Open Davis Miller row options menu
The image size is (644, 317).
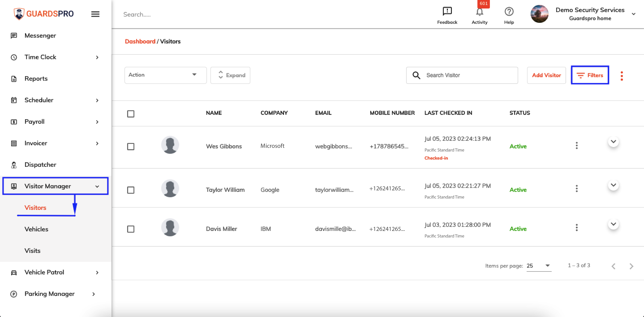click(x=577, y=227)
